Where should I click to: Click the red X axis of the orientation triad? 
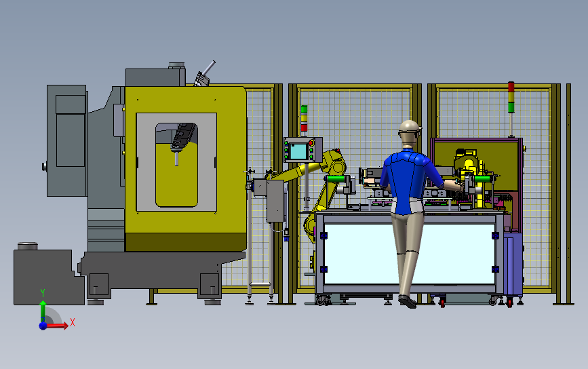(x=57, y=326)
